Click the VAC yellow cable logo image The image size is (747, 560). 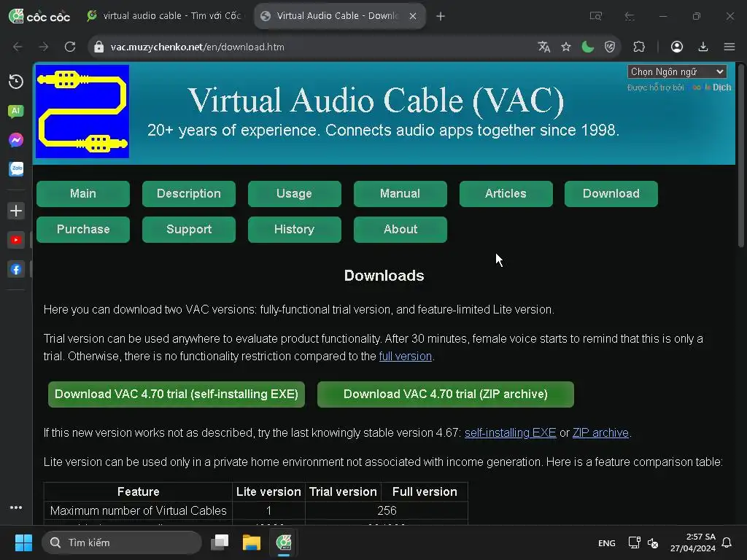click(82, 112)
